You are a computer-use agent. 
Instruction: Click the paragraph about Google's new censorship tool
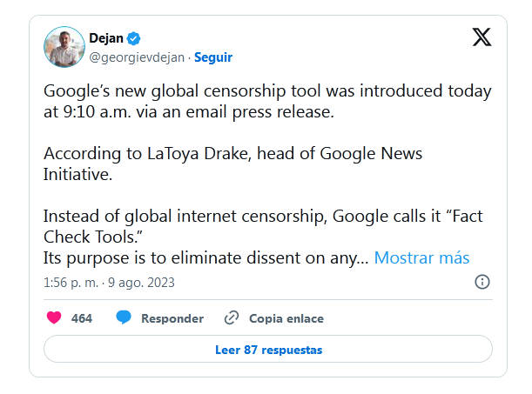pyautogui.click(x=261, y=101)
